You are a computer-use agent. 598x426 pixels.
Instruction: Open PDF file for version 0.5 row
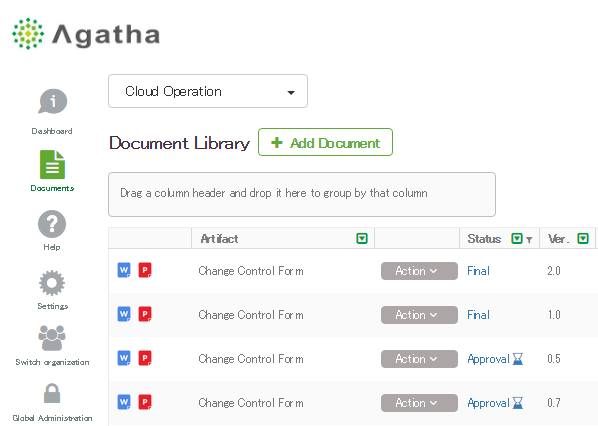145,358
